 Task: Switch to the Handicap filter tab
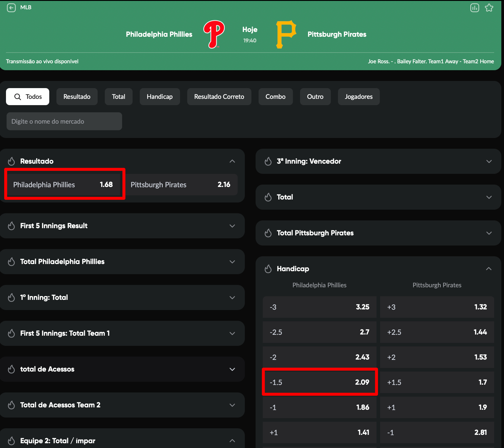pyautogui.click(x=160, y=96)
